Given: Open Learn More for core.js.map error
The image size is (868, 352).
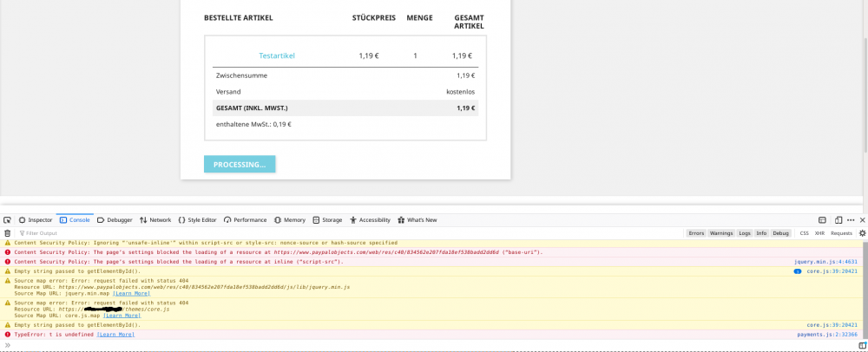Looking at the screenshot, I should click(122, 316).
